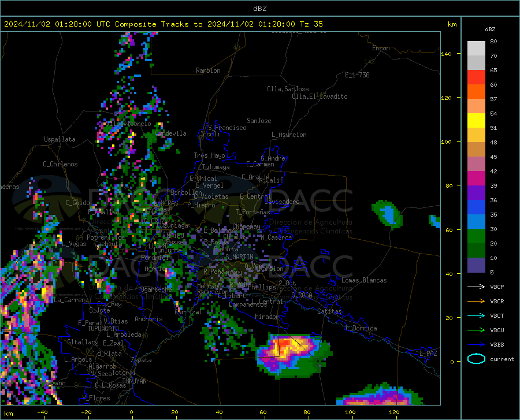Image resolution: width=520 pixels, height=420 pixels.
Task: Click the Uspallata place label
Action: pyautogui.click(x=60, y=139)
